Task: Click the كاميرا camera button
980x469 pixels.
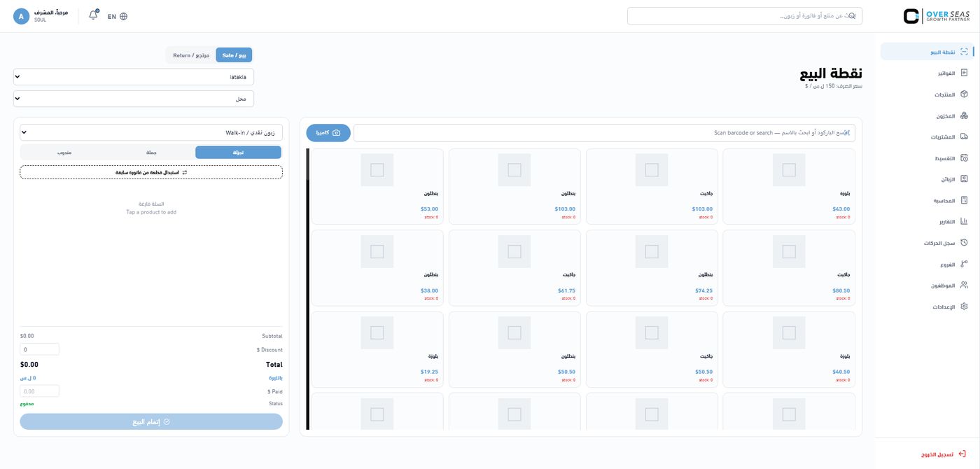Action: point(328,132)
